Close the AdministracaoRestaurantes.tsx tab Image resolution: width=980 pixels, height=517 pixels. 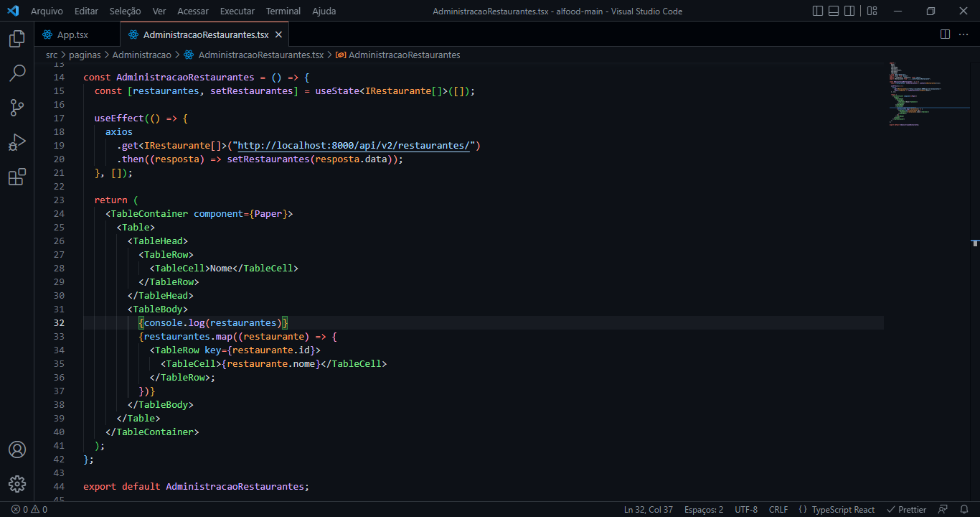(278, 34)
